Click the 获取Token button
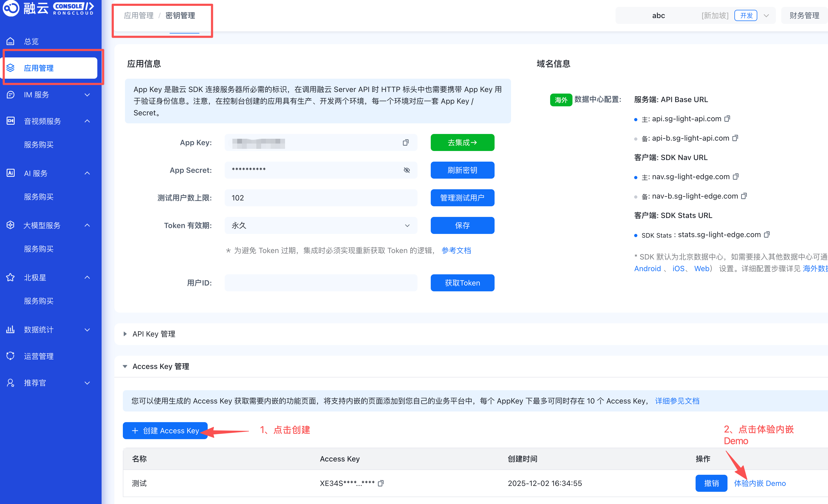 tap(462, 283)
